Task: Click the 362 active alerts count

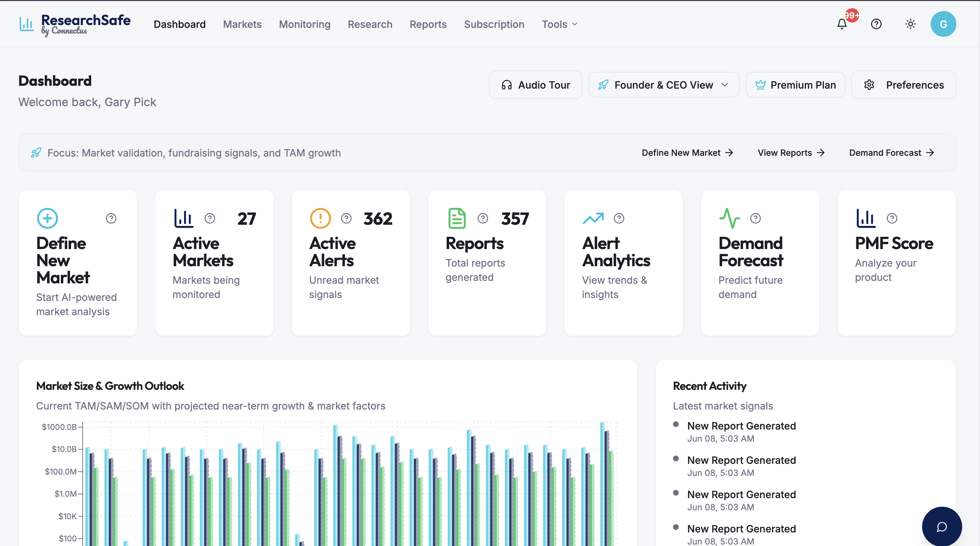Action: point(378,218)
